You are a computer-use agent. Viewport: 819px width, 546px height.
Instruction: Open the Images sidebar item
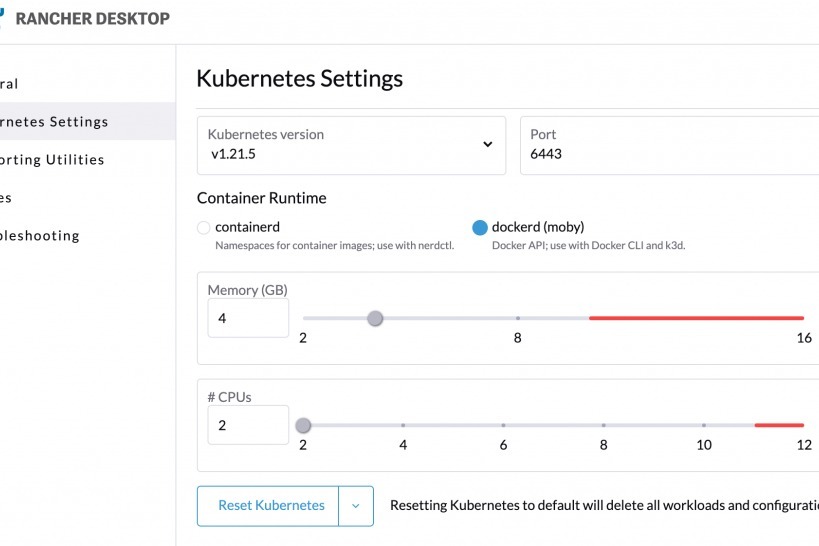point(6,198)
